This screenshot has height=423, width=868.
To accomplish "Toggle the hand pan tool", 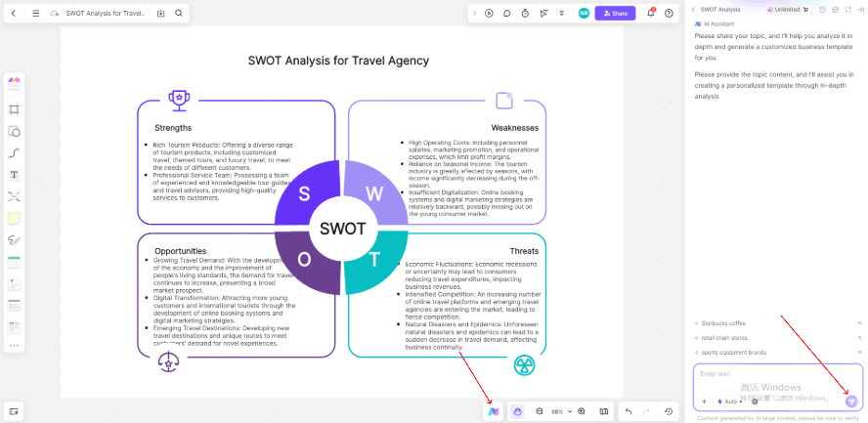I will 518,411.
